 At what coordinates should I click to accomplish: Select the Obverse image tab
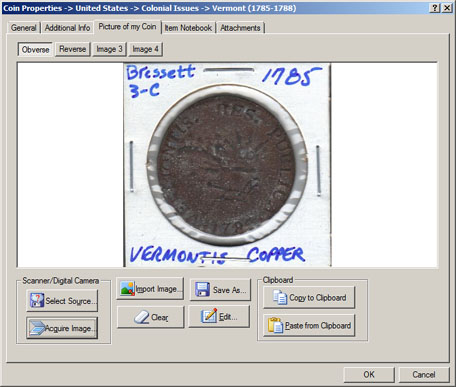point(35,49)
